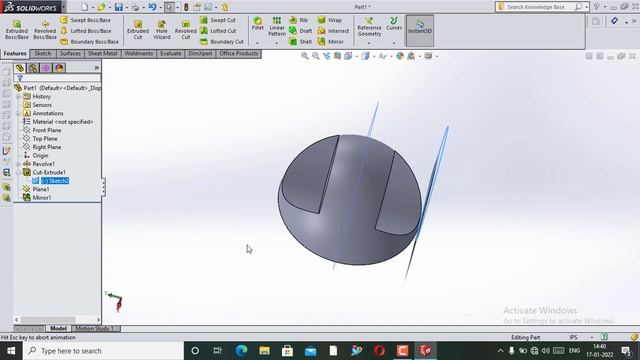Image resolution: width=640 pixels, height=360 pixels.
Task: Switch to the Sheet Metal tab
Action: [102, 53]
